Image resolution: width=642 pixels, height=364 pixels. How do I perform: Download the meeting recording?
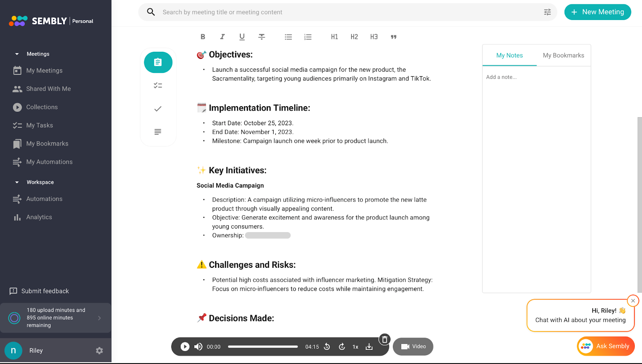pyautogui.click(x=369, y=347)
